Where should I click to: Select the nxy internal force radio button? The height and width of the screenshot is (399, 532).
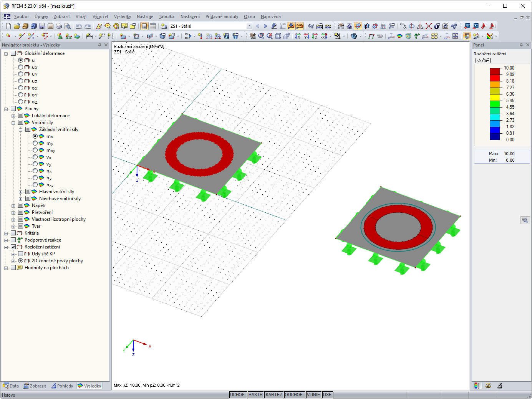(35, 185)
